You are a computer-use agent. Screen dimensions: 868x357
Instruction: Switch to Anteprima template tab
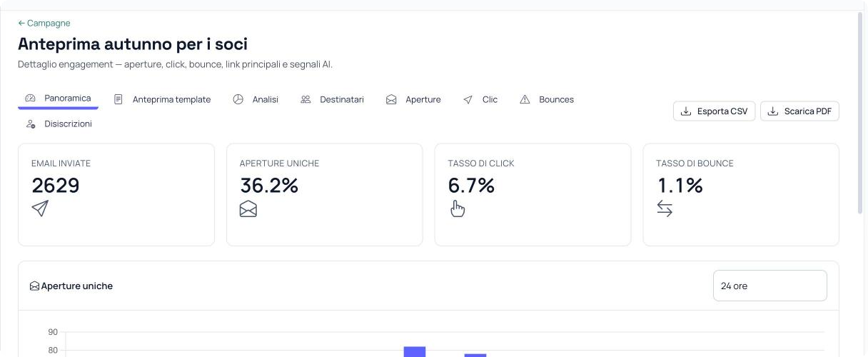(162, 100)
